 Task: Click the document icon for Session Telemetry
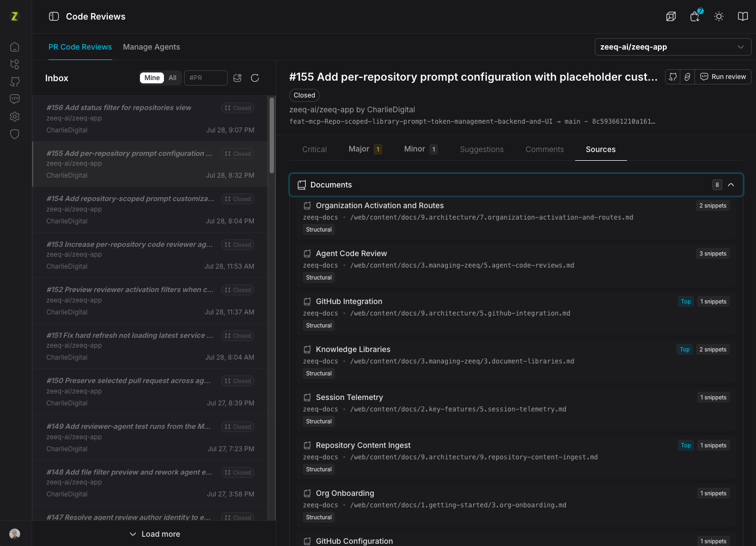307,398
